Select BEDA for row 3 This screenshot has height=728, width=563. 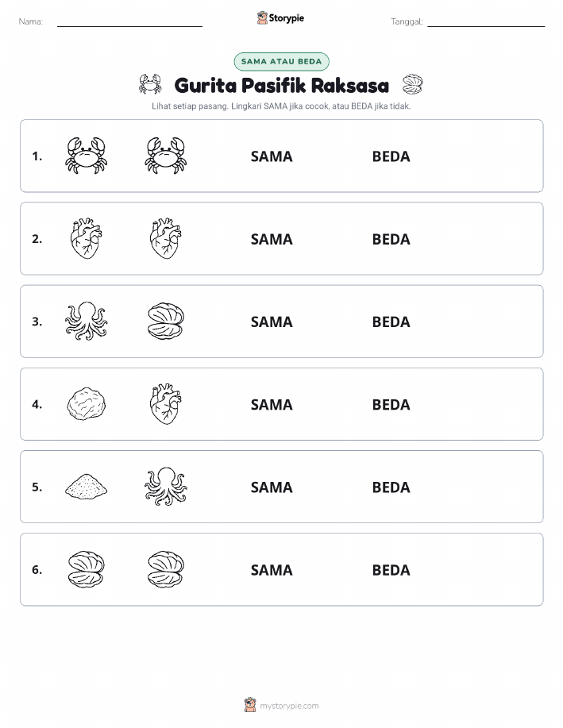coord(391,322)
